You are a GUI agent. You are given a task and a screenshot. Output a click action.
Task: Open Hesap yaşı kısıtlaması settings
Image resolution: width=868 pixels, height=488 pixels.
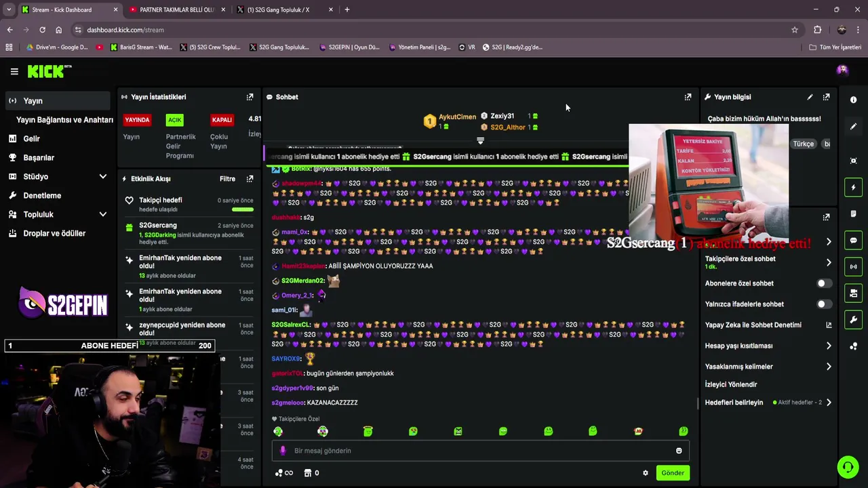[x=768, y=346]
